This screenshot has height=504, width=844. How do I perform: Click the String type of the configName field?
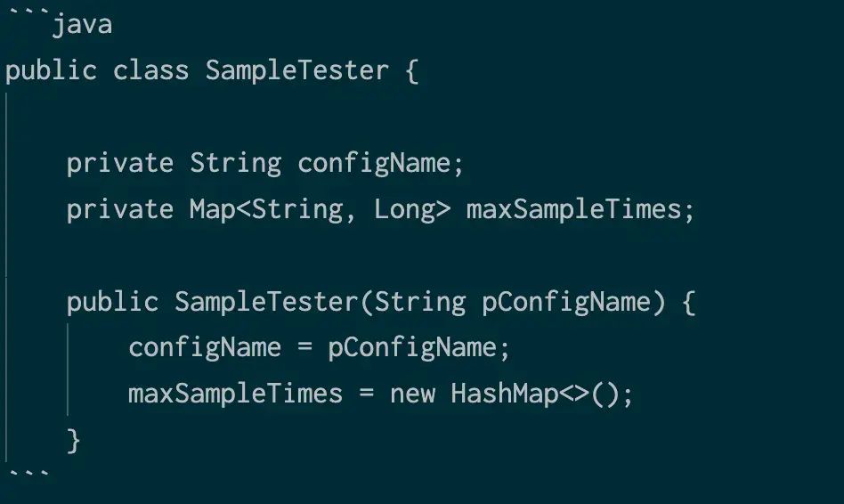click(235, 163)
